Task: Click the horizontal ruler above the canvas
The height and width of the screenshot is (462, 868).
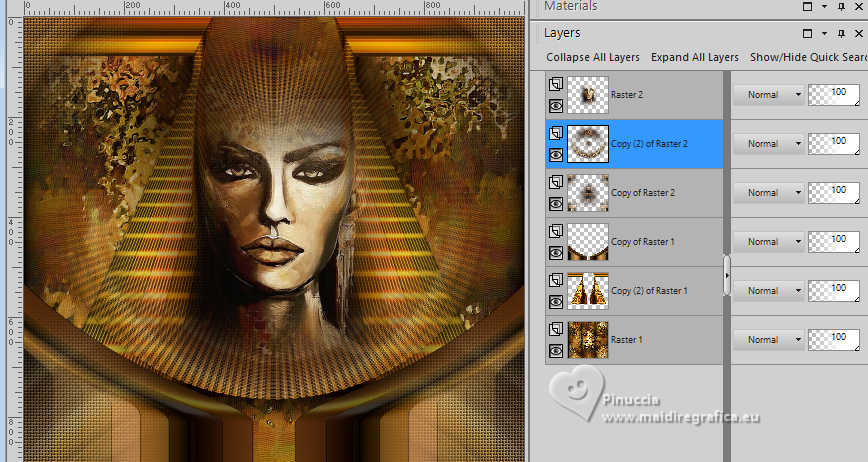Action: 274,8
